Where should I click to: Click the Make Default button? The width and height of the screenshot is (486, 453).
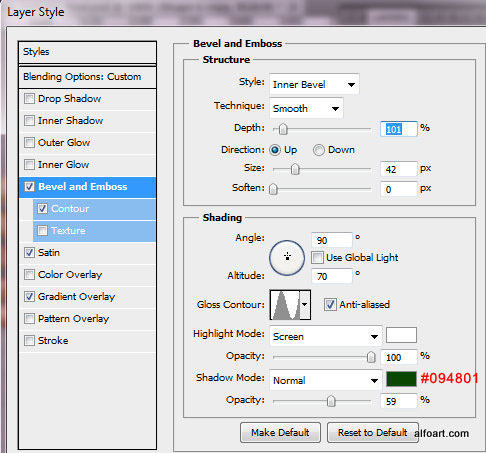coord(280,433)
